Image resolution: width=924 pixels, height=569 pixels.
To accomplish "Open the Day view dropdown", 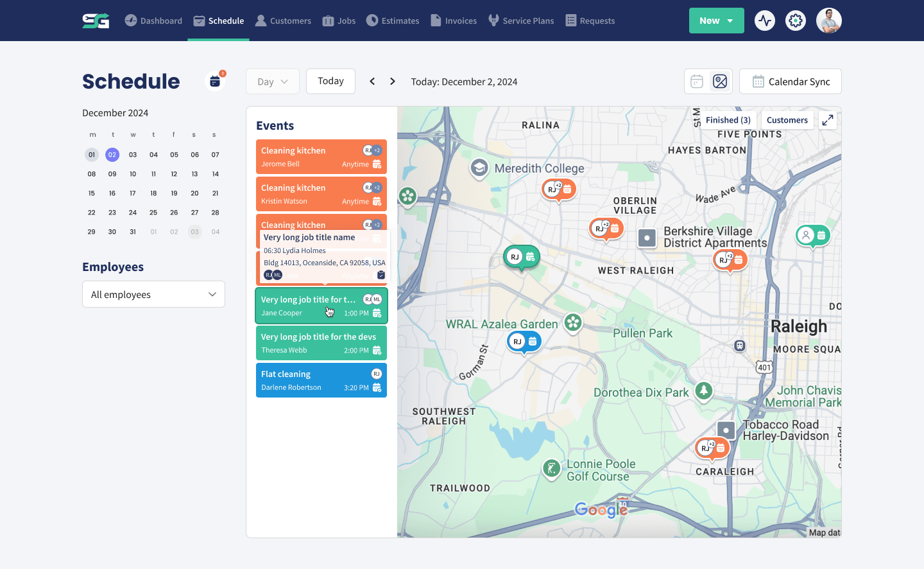I will pyautogui.click(x=273, y=82).
